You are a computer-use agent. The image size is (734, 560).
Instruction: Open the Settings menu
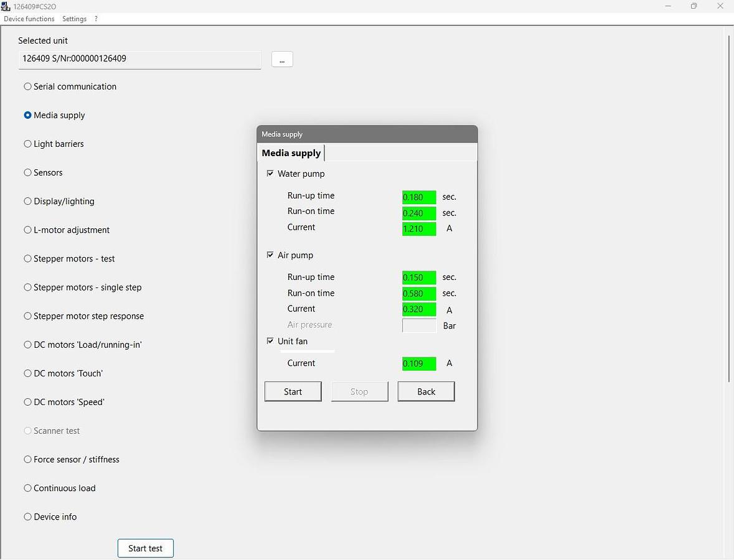coord(74,19)
